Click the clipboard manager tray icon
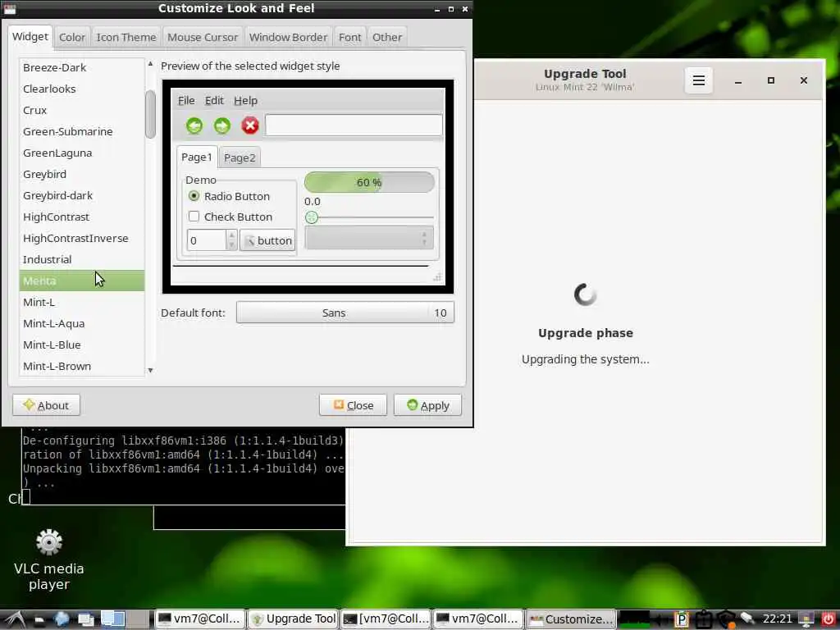 (x=703, y=620)
